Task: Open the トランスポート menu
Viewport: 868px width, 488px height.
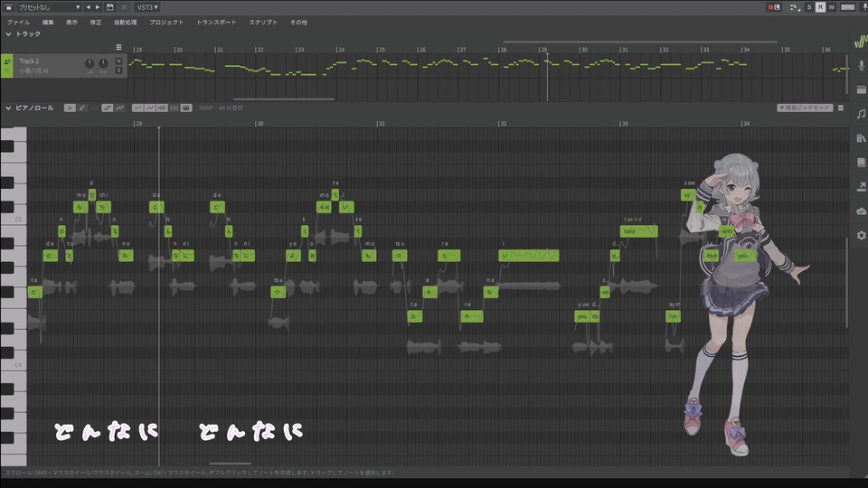Action: click(x=216, y=22)
